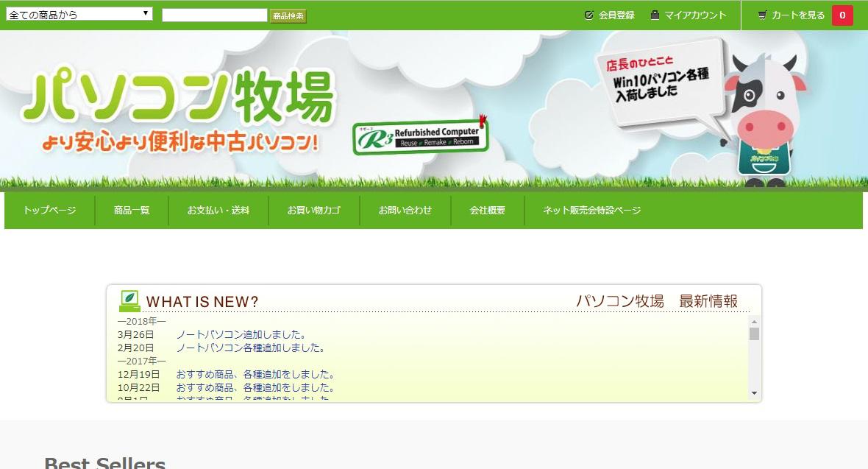This screenshot has height=469, width=868.
Task: Select お問い合わせ contact menu item
Action: tap(405, 210)
